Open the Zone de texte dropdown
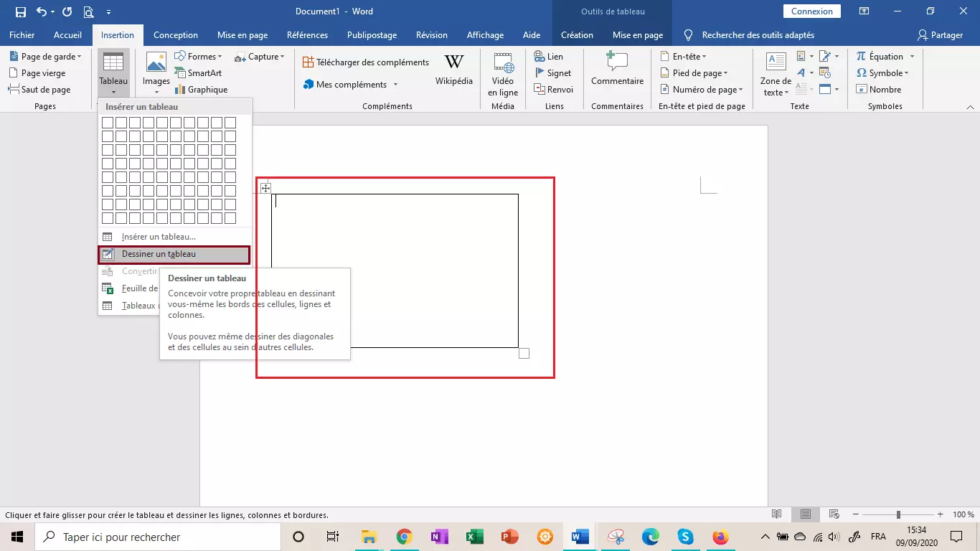This screenshot has height=551, width=980. (x=776, y=74)
